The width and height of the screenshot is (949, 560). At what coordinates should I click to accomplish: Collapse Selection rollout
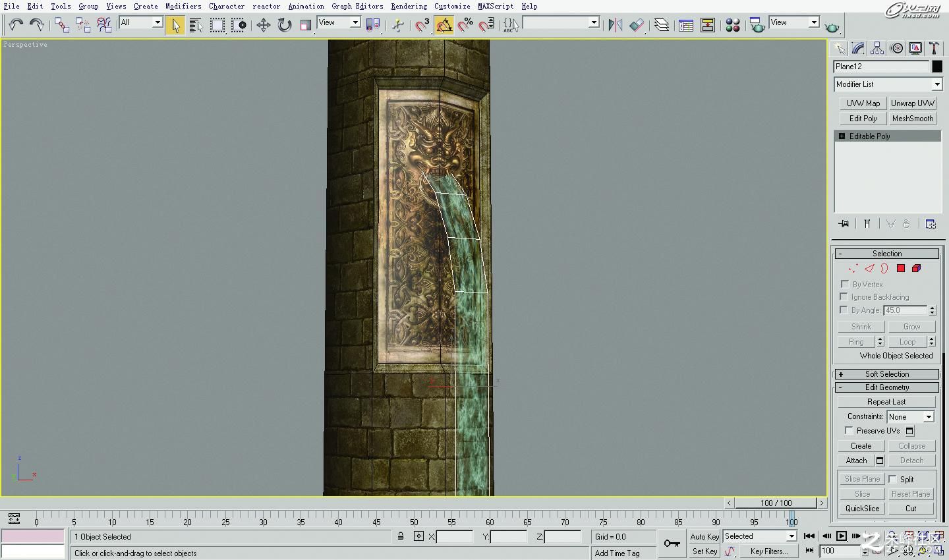pos(887,254)
